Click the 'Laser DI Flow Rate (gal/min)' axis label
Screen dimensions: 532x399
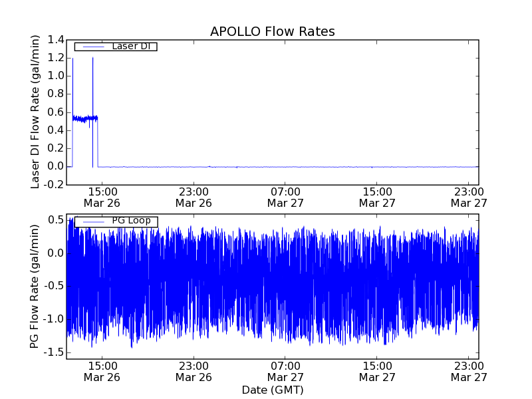pos(35,112)
